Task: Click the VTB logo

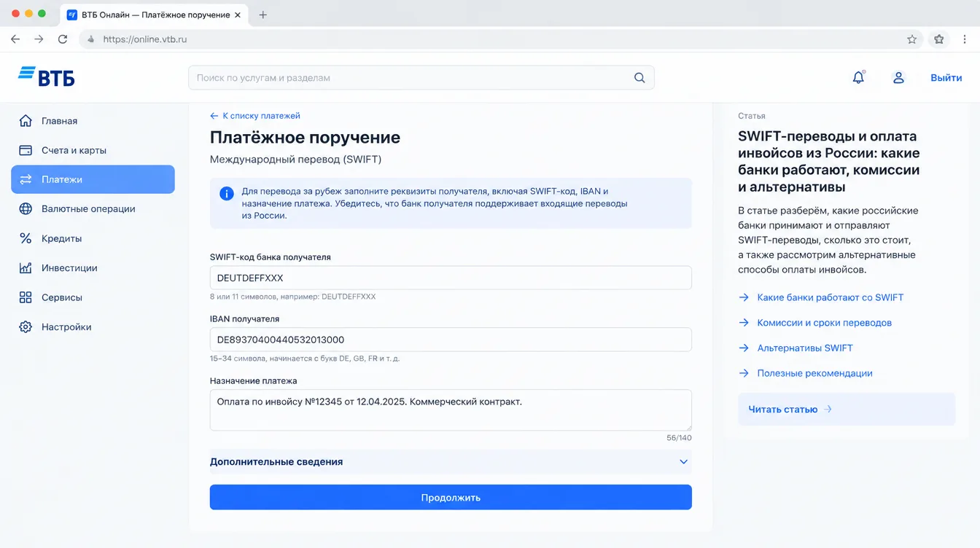Action: click(x=47, y=77)
